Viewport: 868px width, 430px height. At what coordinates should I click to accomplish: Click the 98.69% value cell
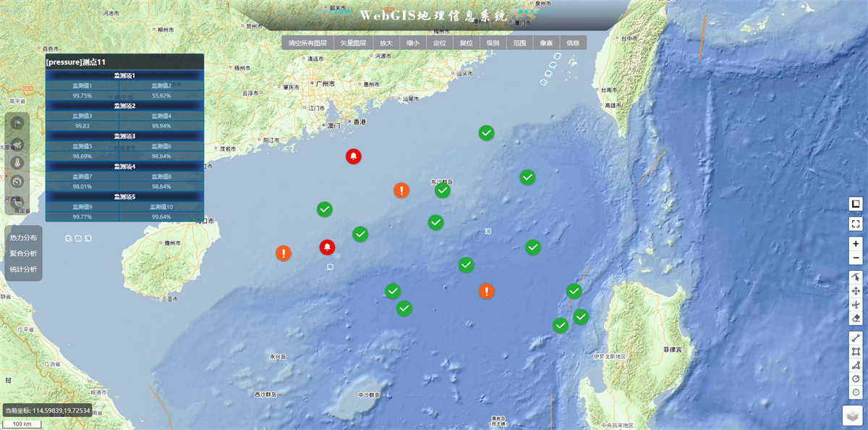82,156
